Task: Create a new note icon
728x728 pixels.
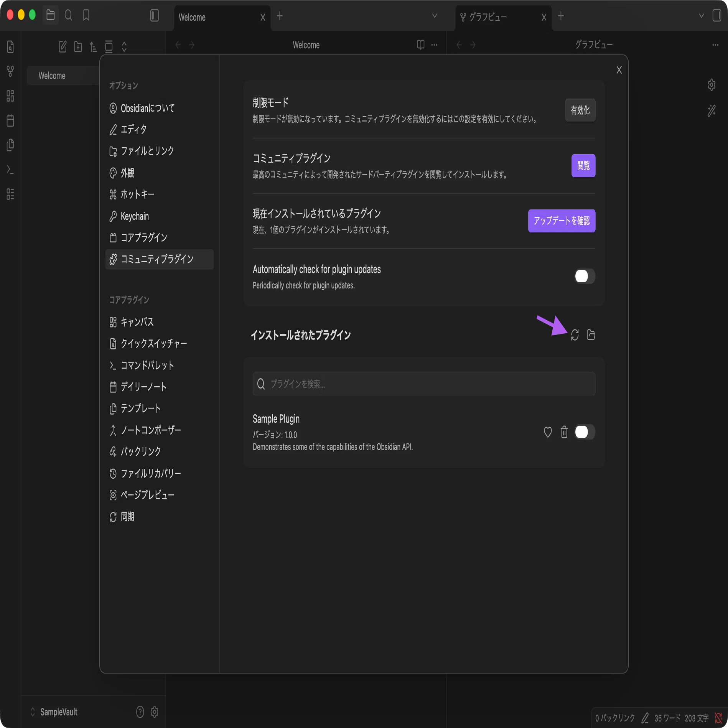Action: pyautogui.click(x=63, y=47)
